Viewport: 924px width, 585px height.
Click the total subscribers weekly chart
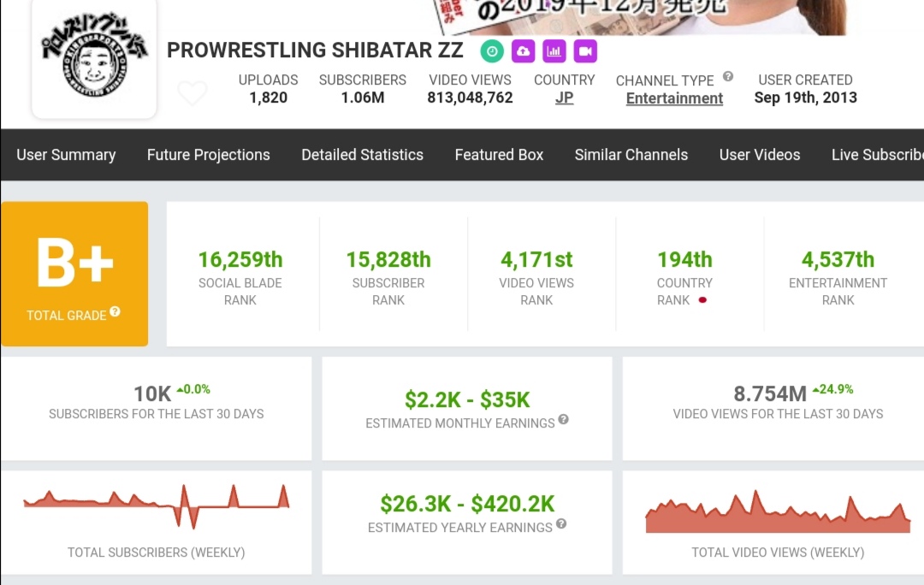[157, 505]
